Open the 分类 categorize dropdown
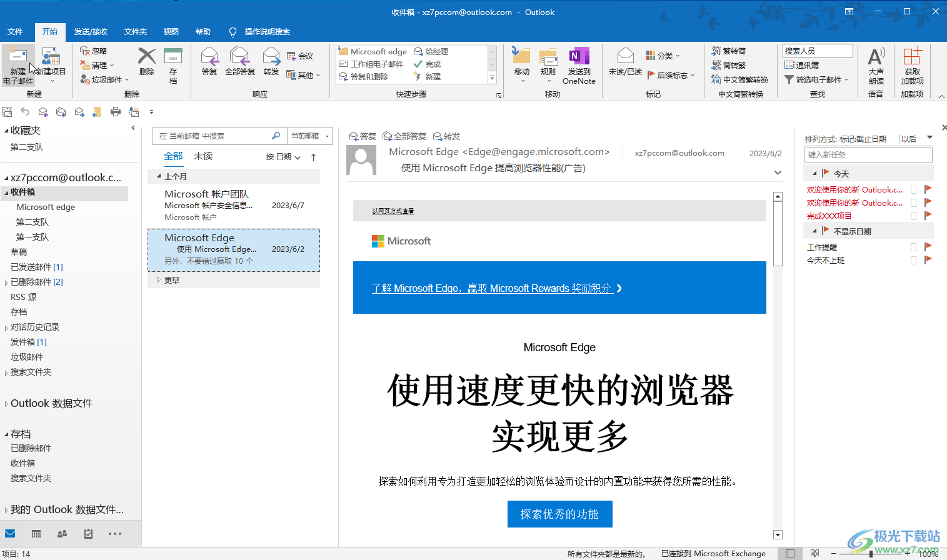This screenshot has height=560, width=947. pos(663,56)
